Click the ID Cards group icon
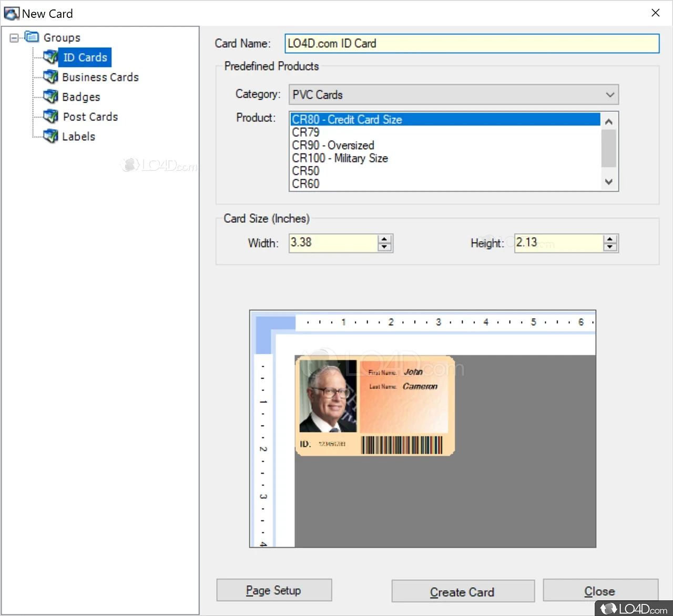The width and height of the screenshot is (673, 616). tap(50, 57)
